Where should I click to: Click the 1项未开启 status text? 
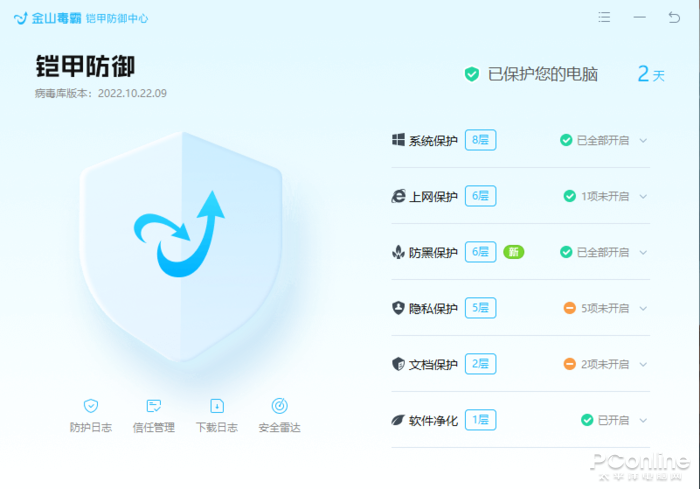pos(605,196)
